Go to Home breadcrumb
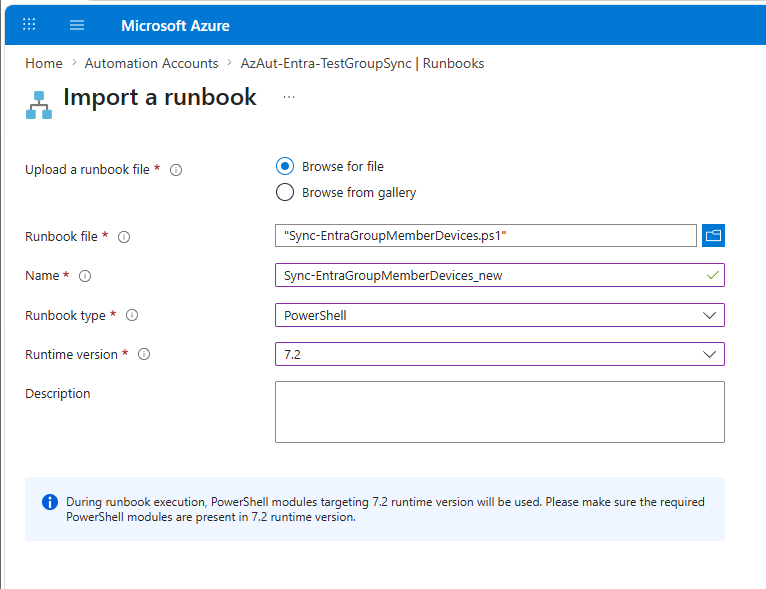This screenshot has width=766, height=589. pyautogui.click(x=44, y=63)
